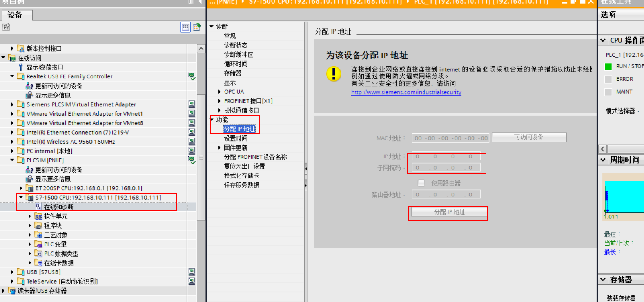Click the MAINT indicator box
644x302 pixels.
(x=608, y=92)
